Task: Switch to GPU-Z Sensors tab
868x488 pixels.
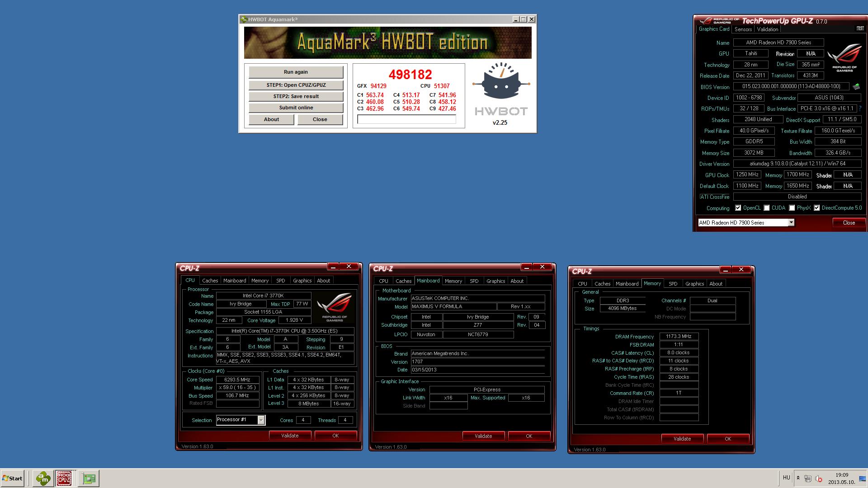Action: (x=743, y=29)
